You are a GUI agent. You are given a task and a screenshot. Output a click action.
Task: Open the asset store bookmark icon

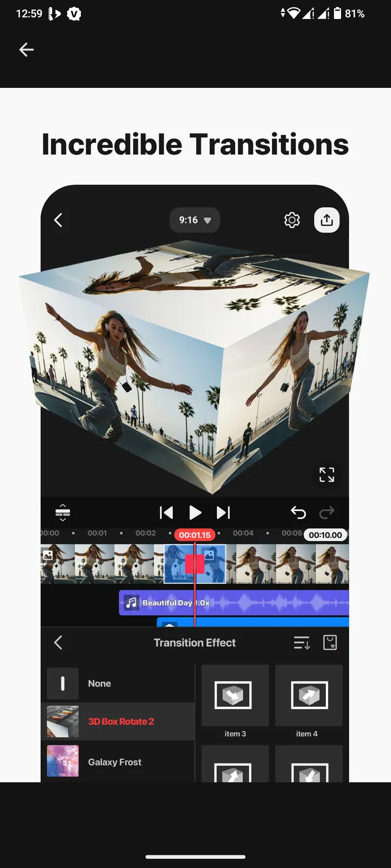click(330, 643)
